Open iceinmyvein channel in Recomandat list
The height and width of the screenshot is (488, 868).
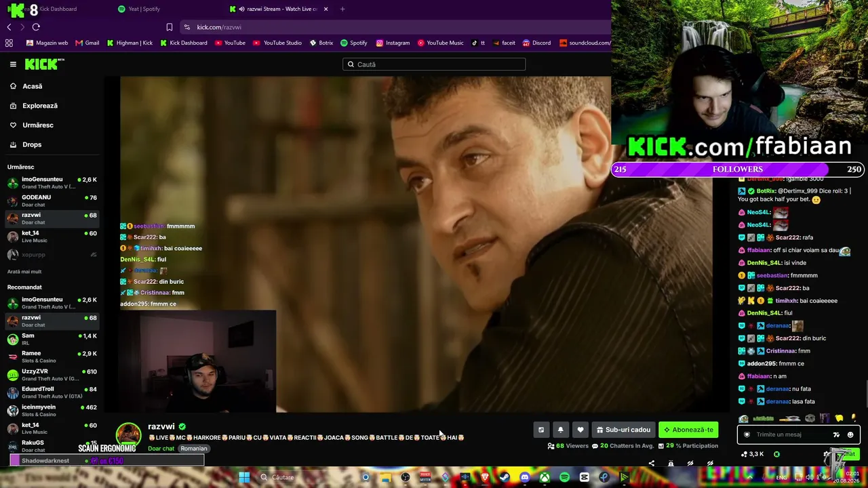(x=52, y=410)
